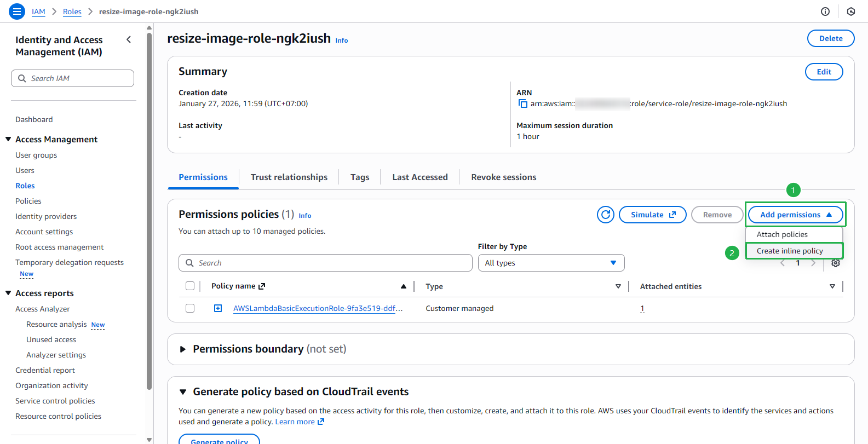Screen dimensions: 868x444
Task: Collapse the IAM sidebar with left chevron
Action: coord(129,39)
